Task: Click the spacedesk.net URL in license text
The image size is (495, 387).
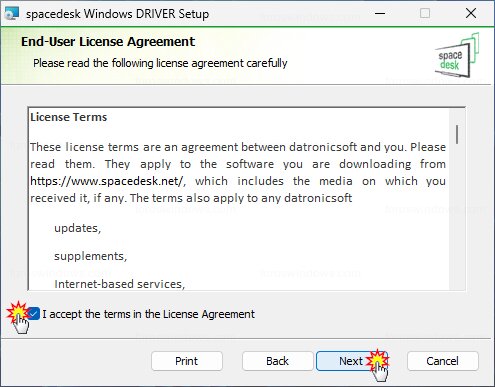Action: click(x=107, y=181)
